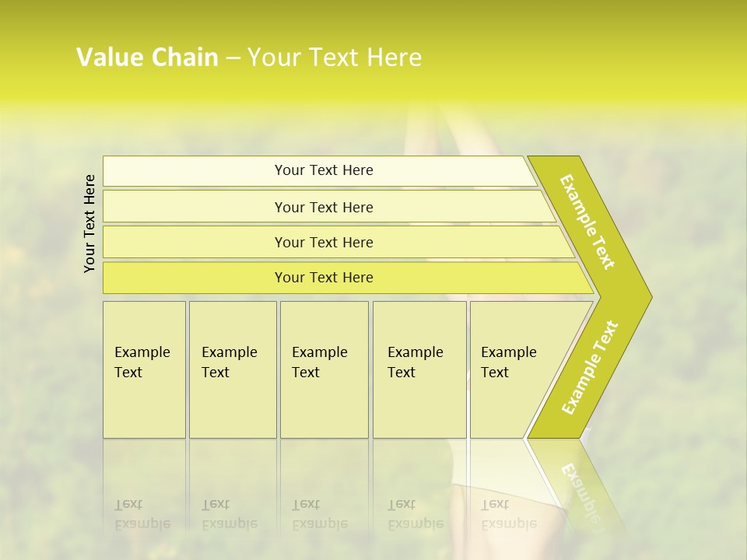Click the vertical "Your Text Here" label on the left
The image size is (747, 560).
(x=89, y=224)
